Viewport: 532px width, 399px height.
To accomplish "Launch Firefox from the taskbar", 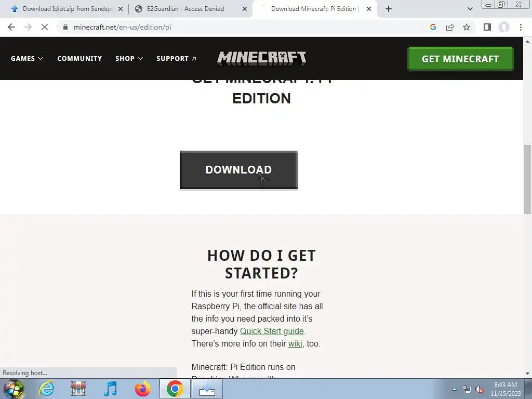I will tap(142, 389).
